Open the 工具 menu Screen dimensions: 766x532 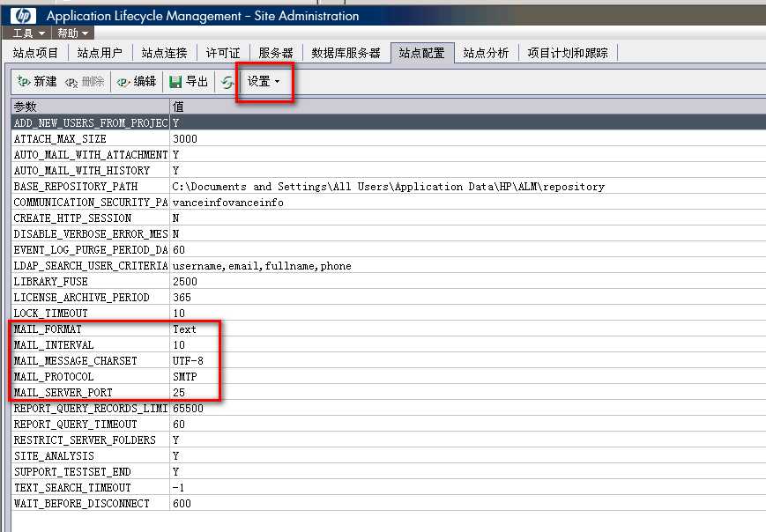(x=29, y=33)
